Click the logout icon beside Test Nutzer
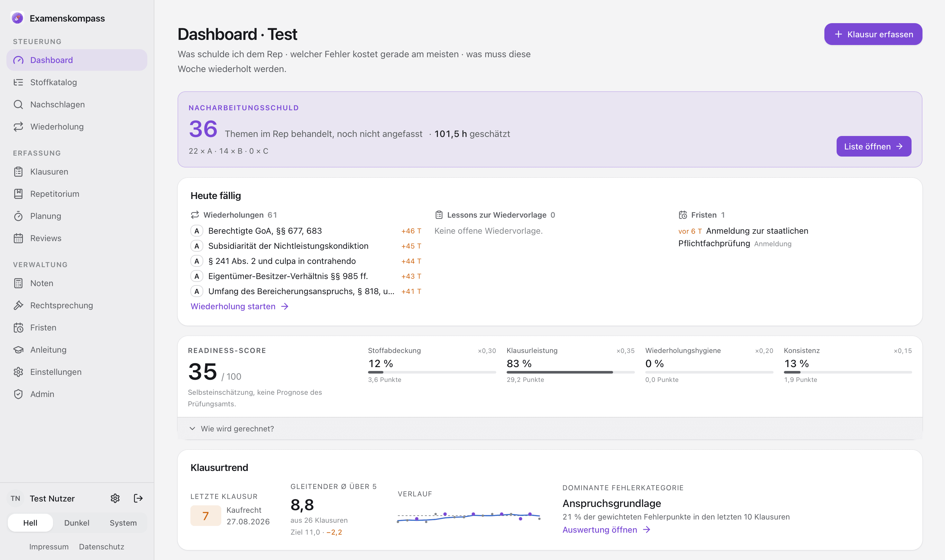 138,499
